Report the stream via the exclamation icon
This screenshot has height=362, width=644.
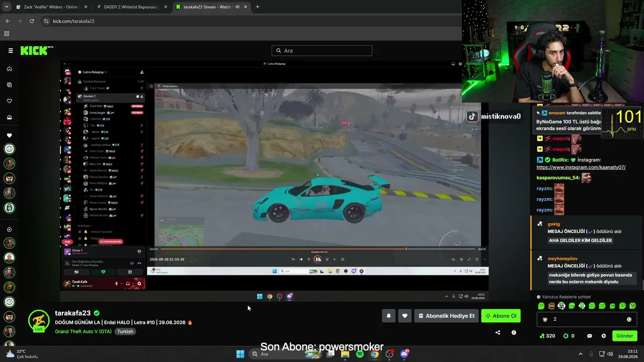click(514, 332)
